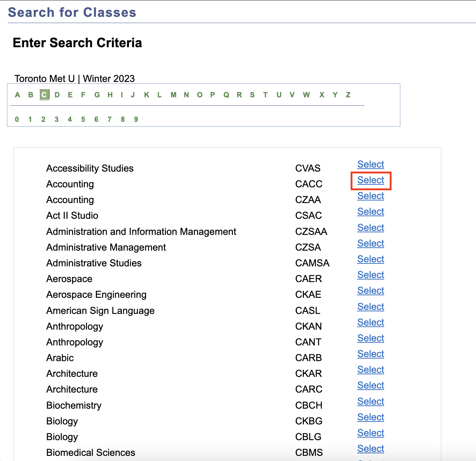Show subjects starting with P
Screen dimensions: 476x461
tap(212, 95)
